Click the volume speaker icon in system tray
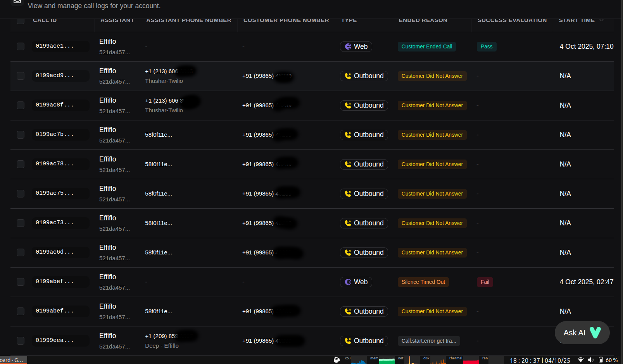 coord(590,360)
